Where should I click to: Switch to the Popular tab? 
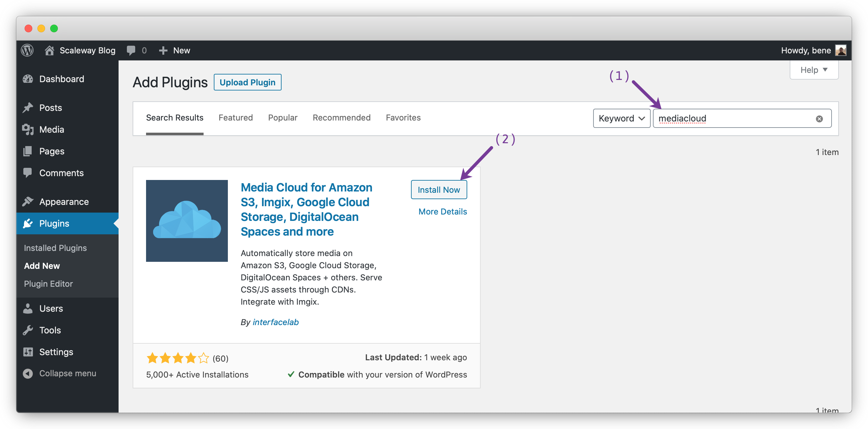pyautogui.click(x=283, y=118)
